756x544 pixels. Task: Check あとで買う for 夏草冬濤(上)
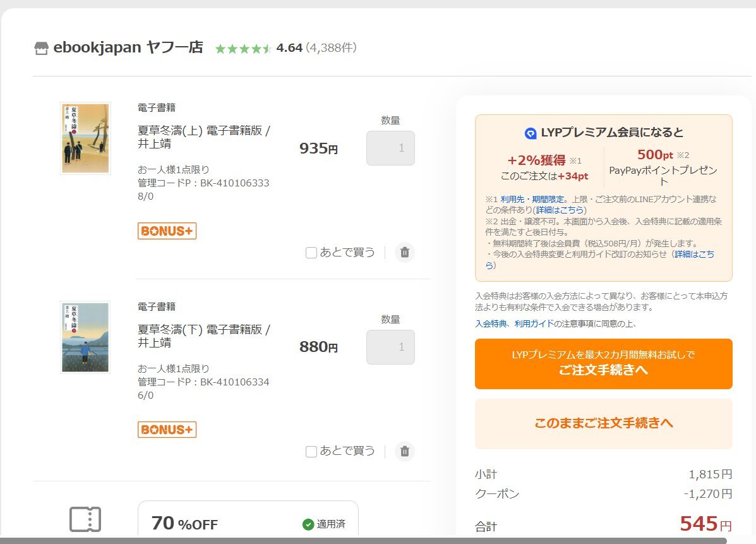point(311,253)
